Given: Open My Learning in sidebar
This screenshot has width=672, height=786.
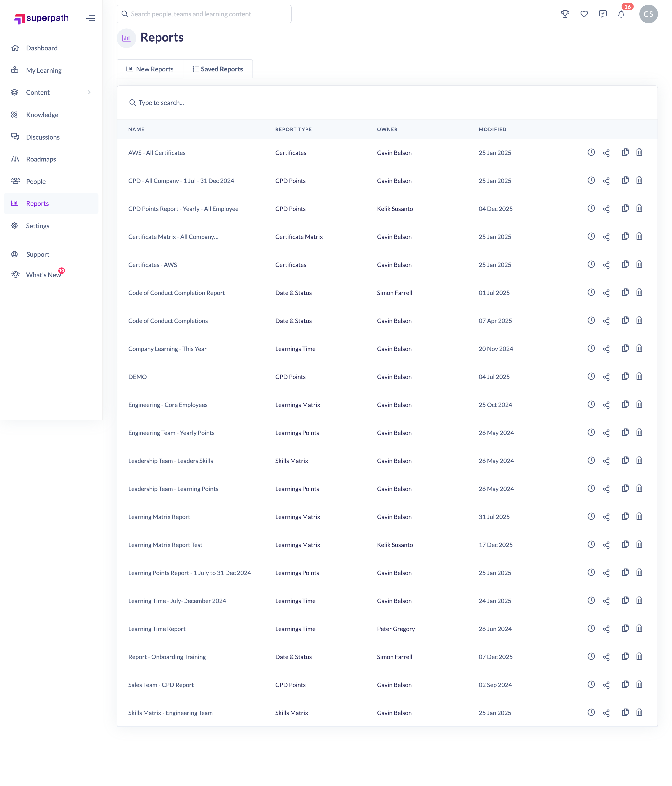Looking at the screenshot, I should tap(51, 70).
